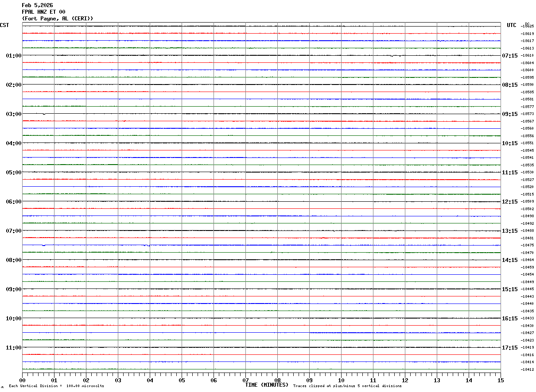Click the 15:15 UTC time label
The width and height of the screenshot is (536, 392).
click(509, 289)
